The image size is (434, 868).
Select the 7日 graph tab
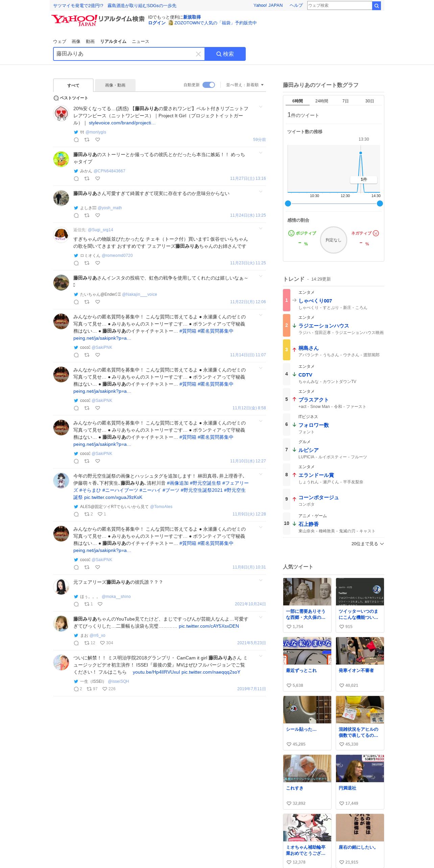[x=345, y=101]
